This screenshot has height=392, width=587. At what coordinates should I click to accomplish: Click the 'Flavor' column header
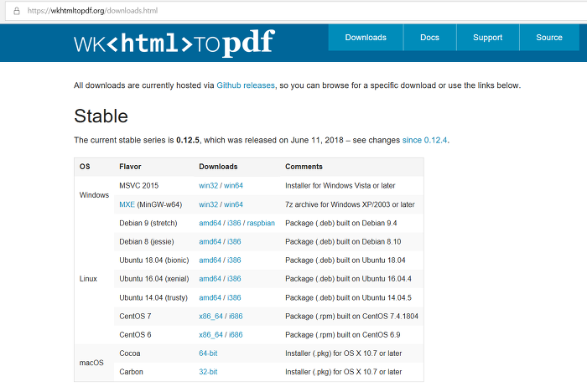130,167
